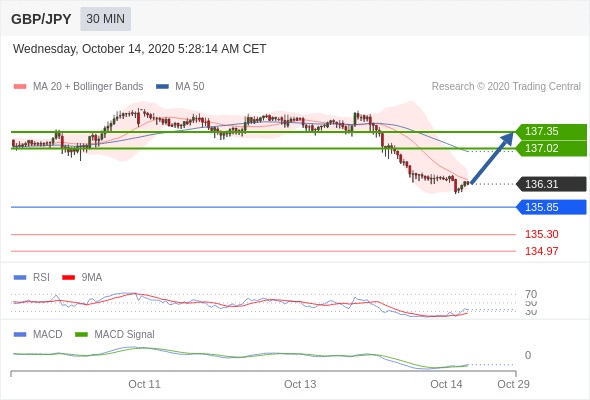590x400 pixels.
Task: Click the blue 135.85 pivot price tag
Action: (x=551, y=207)
